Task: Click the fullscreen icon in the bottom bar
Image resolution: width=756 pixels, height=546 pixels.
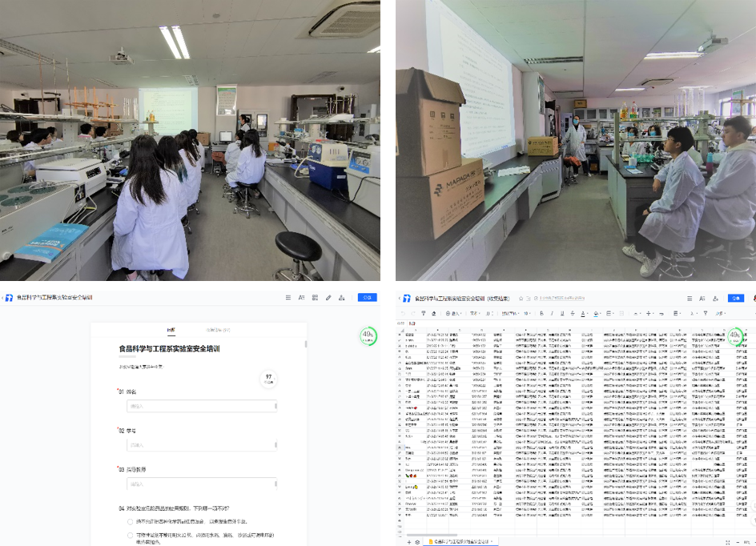Action: [727, 543]
